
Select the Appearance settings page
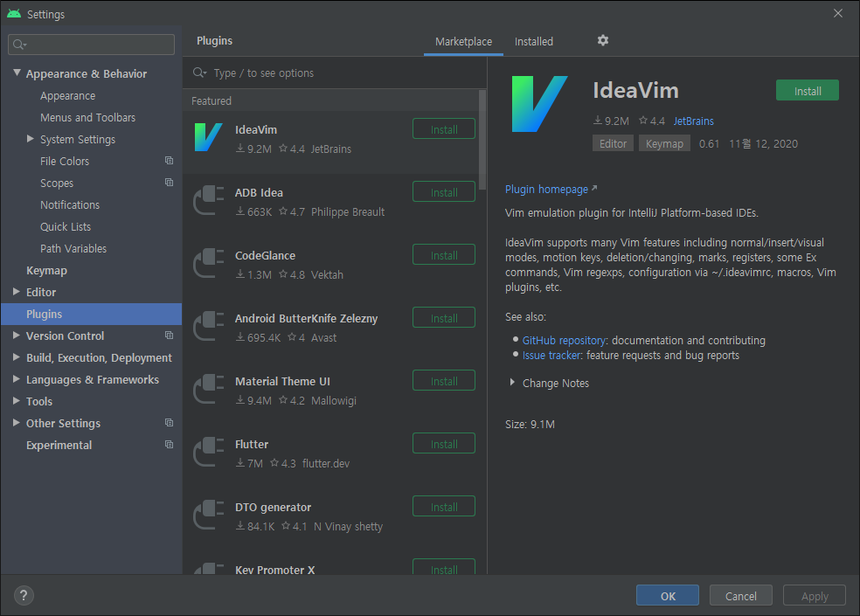coord(67,95)
